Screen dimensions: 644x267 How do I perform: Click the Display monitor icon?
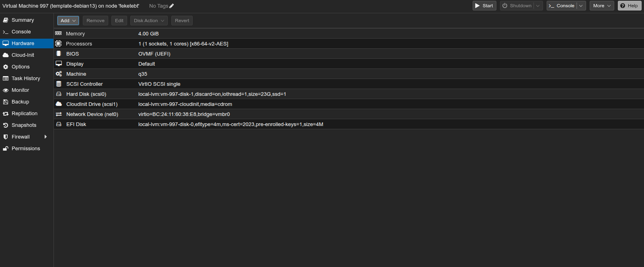(59, 64)
